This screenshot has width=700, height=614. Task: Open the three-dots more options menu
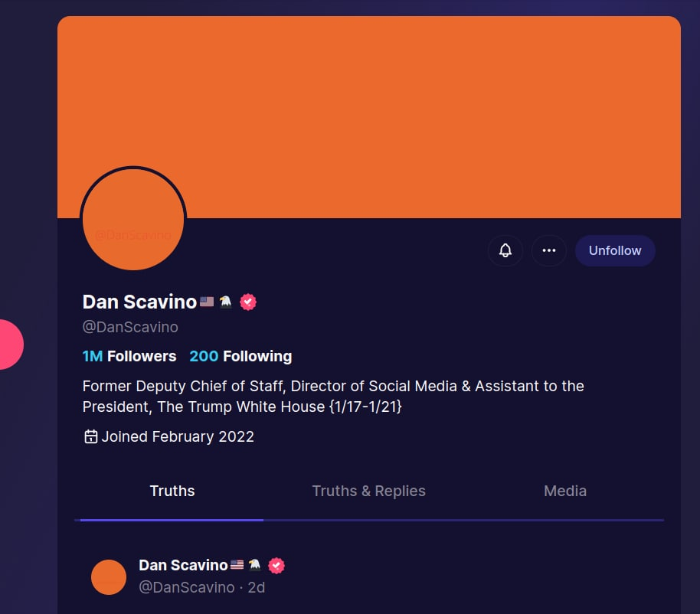point(549,250)
